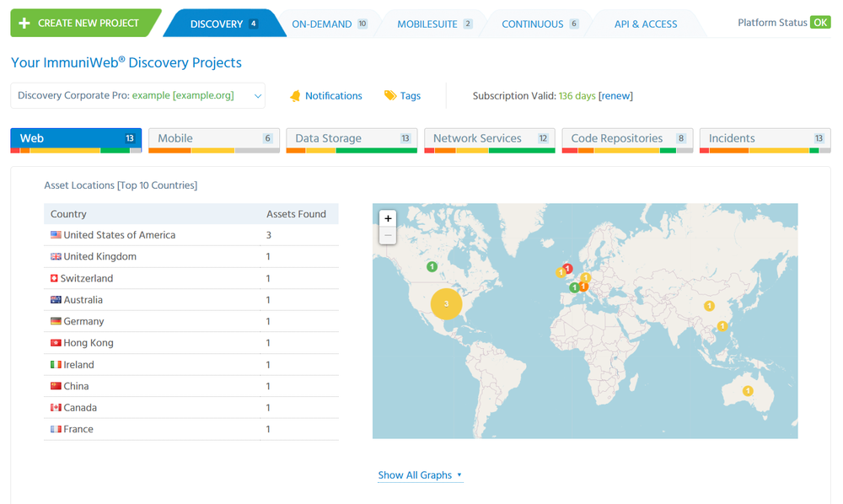Expand the Show All Graphs menu

pyautogui.click(x=415, y=475)
